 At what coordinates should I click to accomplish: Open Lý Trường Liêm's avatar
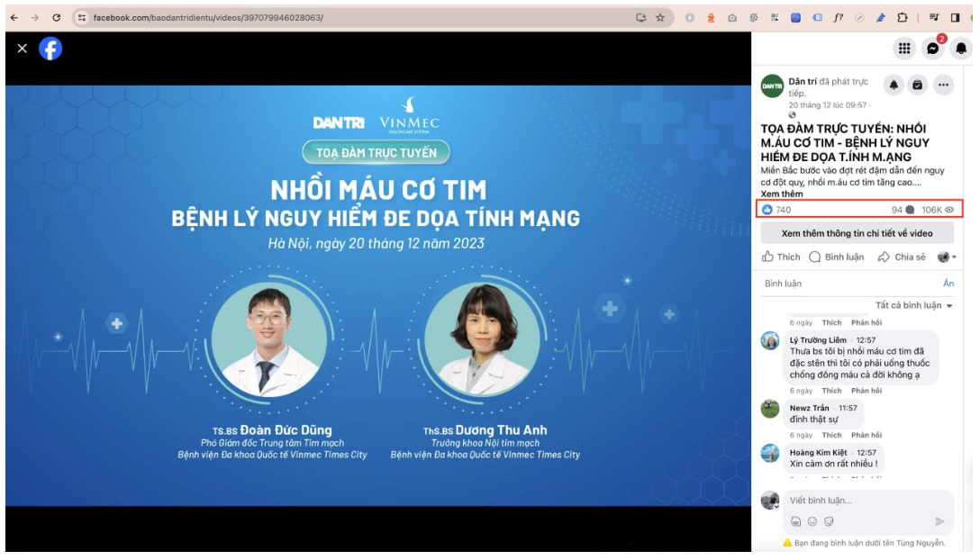pos(770,340)
